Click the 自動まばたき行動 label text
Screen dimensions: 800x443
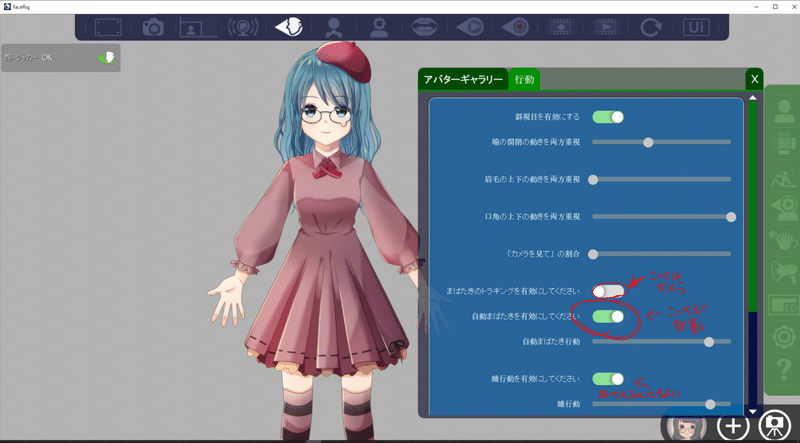[551, 342]
